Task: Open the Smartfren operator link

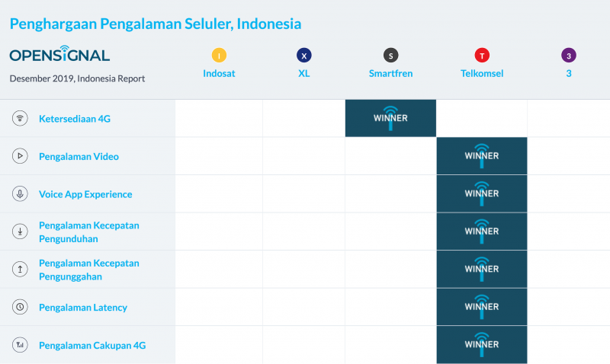Action: point(390,73)
